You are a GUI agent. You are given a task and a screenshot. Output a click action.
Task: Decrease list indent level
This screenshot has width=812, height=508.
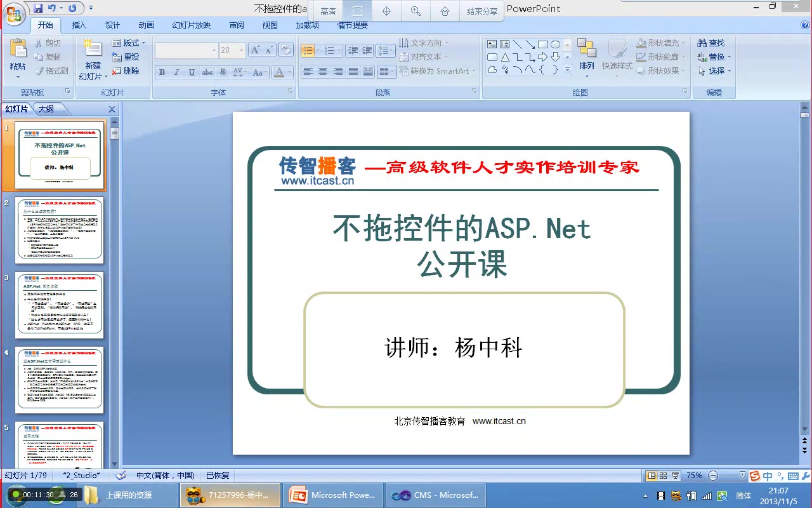353,51
